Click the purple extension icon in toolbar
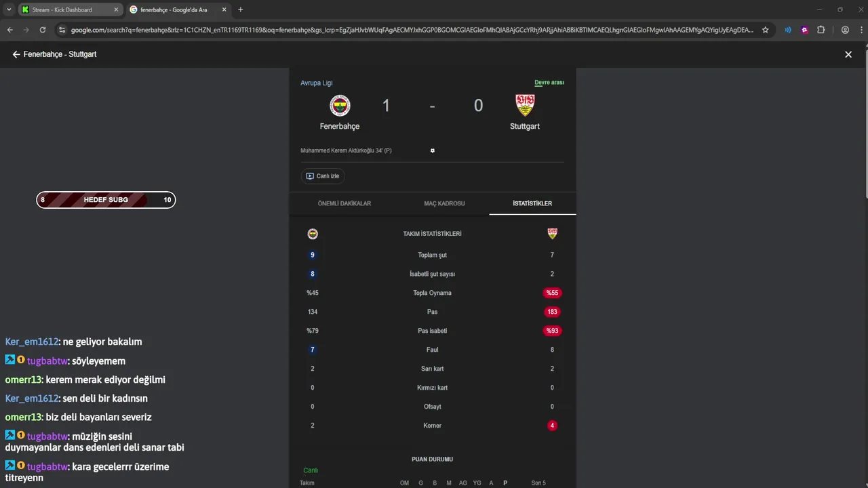The image size is (868, 488). [804, 30]
